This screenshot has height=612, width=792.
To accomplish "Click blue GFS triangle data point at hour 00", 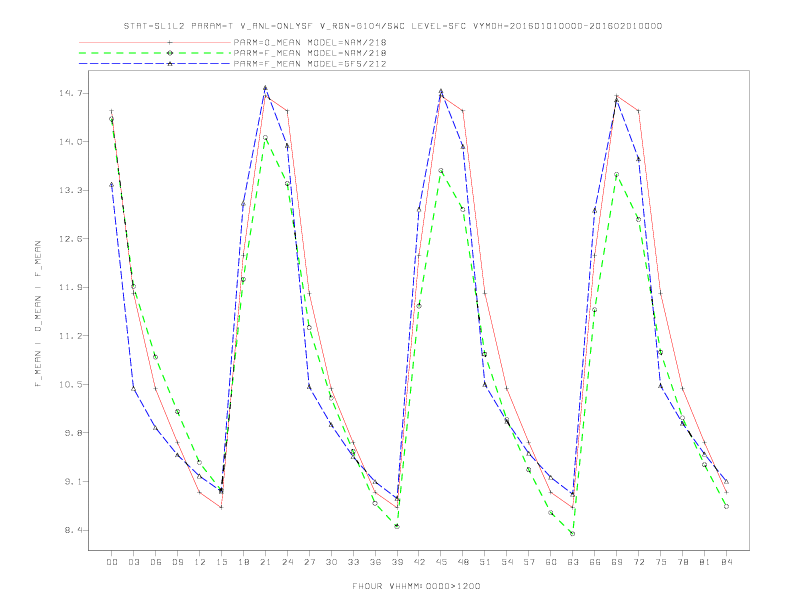I will [x=112, y=185].
